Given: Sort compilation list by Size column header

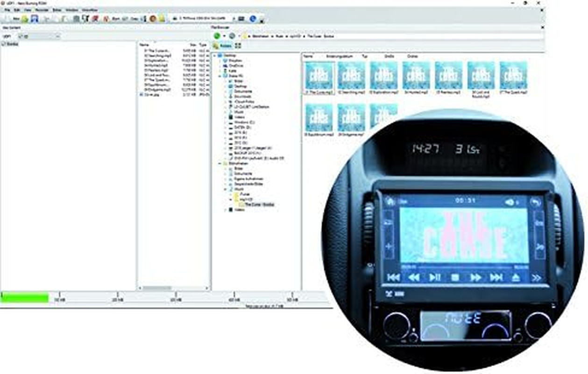Looking at the screenshot, I should [x=193, y=45].
